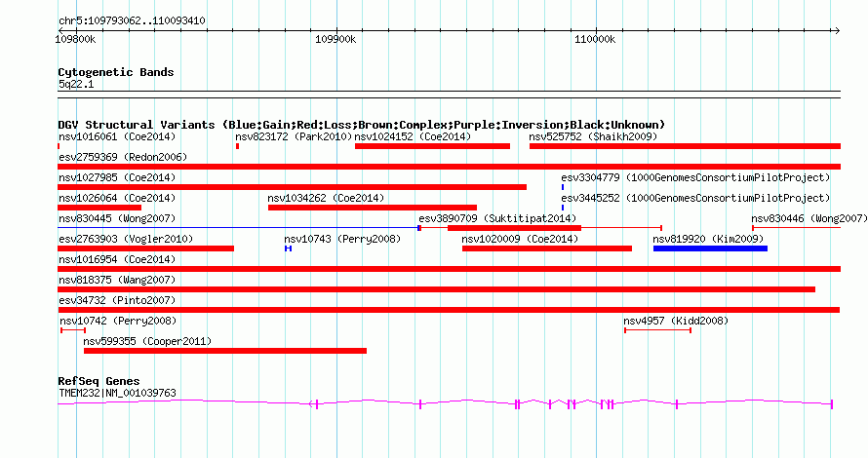Click the nsv1026064 short red bar

pos(99,208)
